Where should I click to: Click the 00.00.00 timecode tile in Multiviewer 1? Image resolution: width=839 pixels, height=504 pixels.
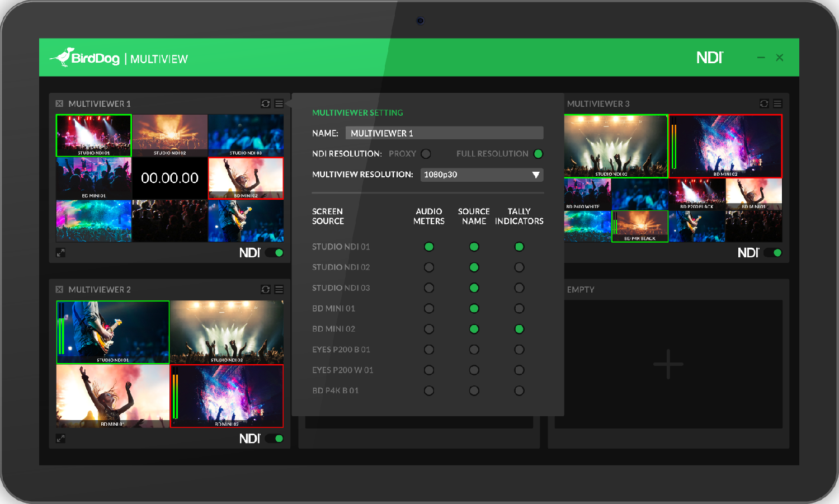coord(170,178)
